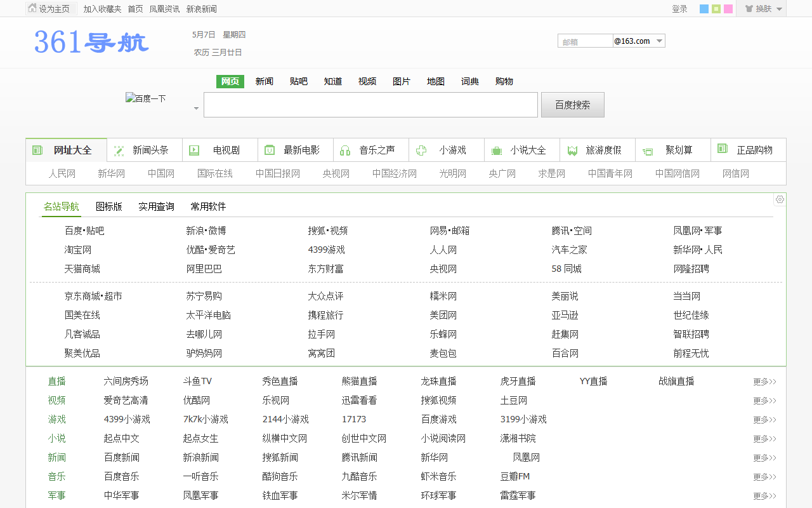Click the Baidu search input box
812x508 pixels.
click(x=370, y=105)
